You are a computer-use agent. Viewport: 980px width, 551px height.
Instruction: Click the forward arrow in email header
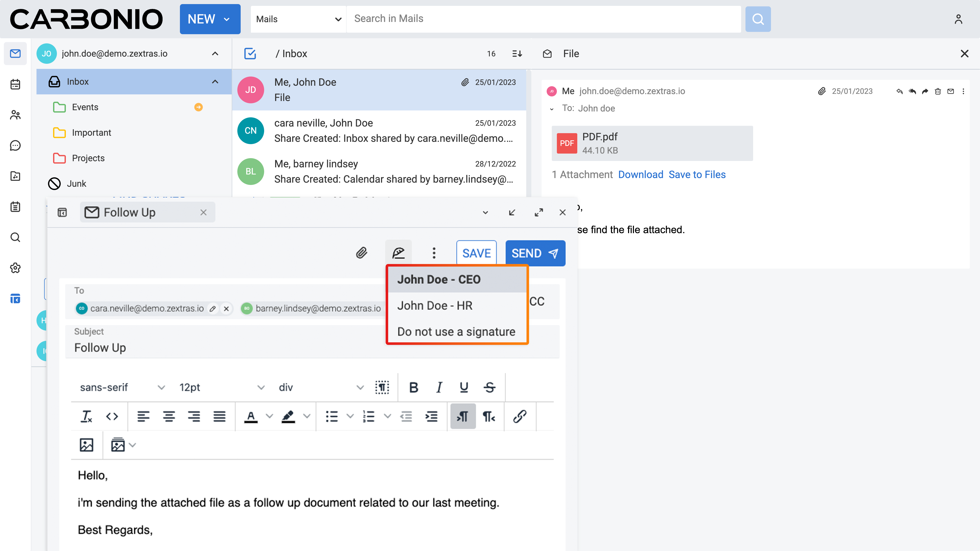(925, 91)
